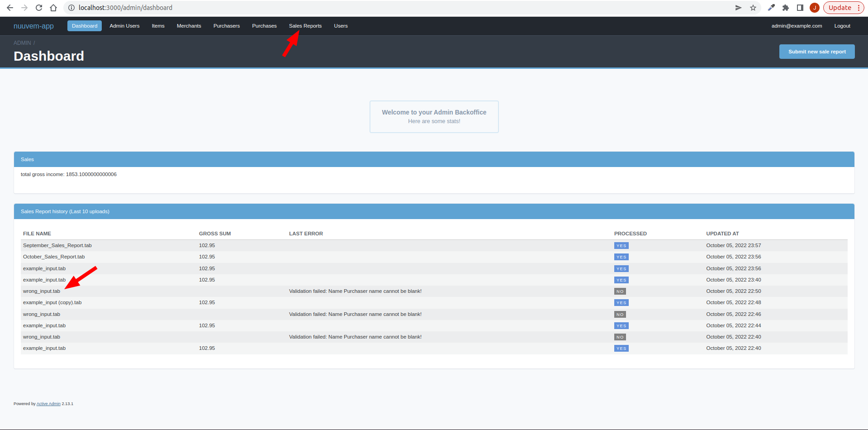Click the Update browser button

(840, 8)
